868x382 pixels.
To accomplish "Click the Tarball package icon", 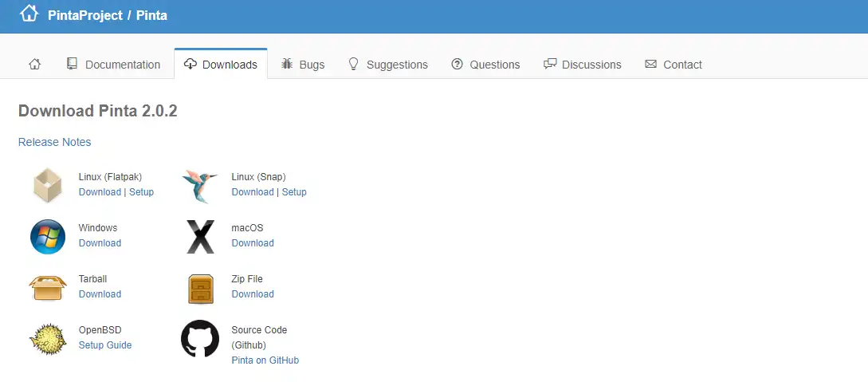I will tap(48, 287).
